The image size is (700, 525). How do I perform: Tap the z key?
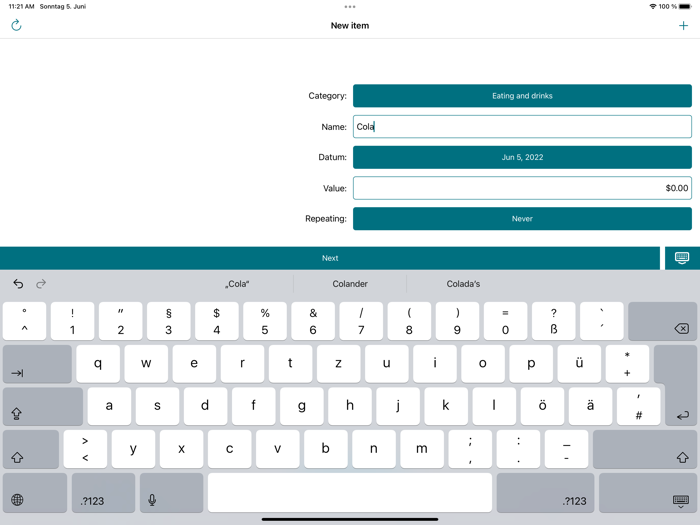[338, 364]
